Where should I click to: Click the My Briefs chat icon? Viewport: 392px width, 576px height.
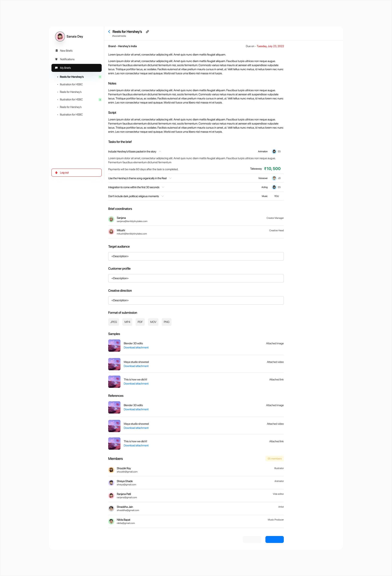tap(56, 68)
